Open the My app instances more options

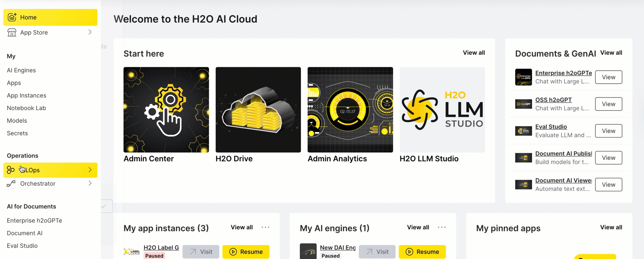tap(265, 227)
